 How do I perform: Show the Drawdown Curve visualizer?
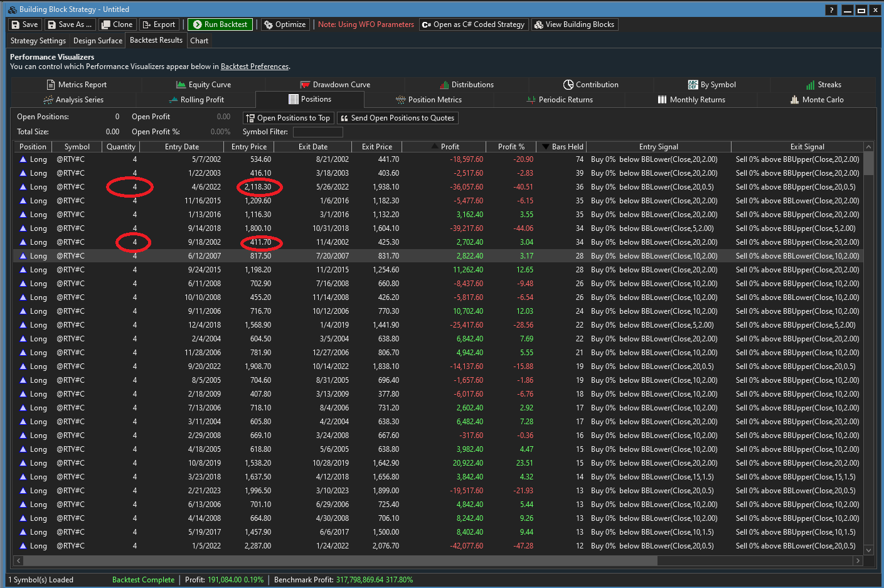(x=335, y=85)
